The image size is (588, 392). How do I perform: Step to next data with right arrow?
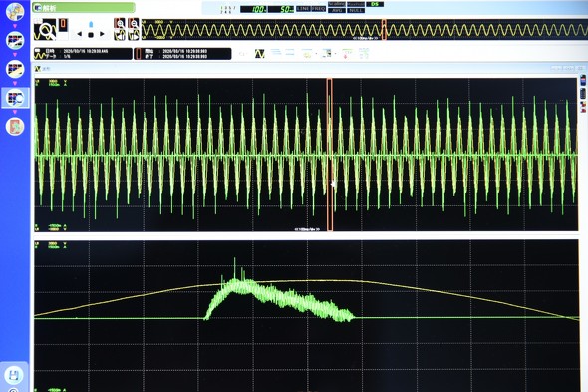[x=102, y=34]
